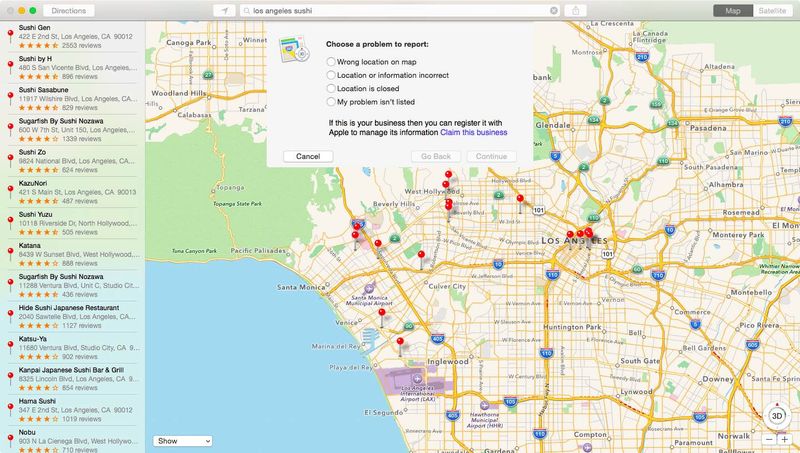Zoom out with the minus button
The image size is (800, 453).
pos(769,439)
